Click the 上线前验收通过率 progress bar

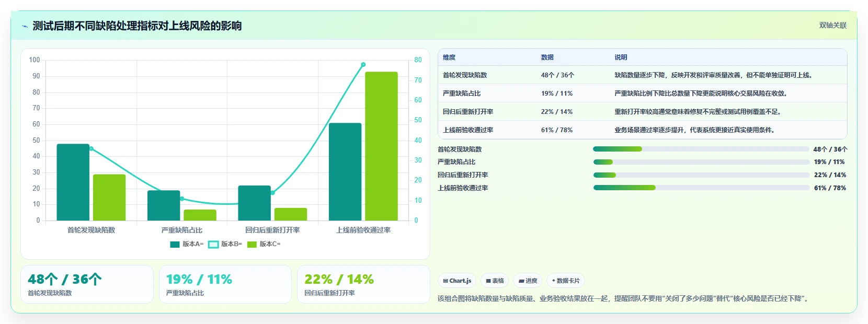701,188
